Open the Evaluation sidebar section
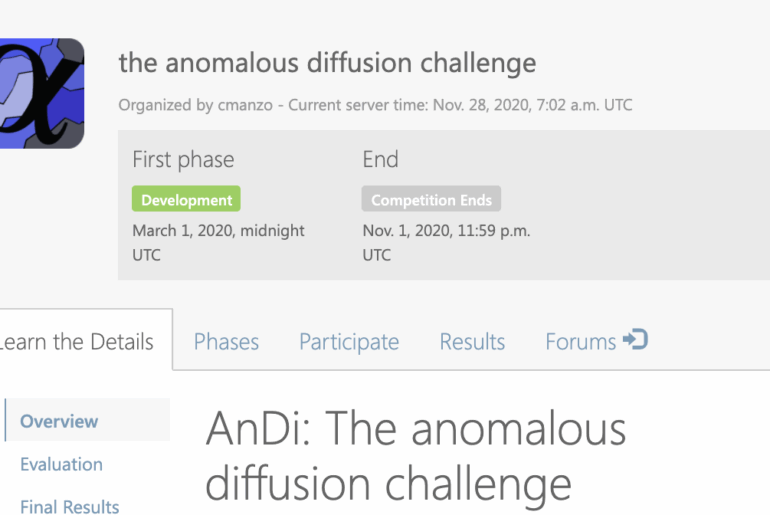770x515 pixels. tap(61, 464)
